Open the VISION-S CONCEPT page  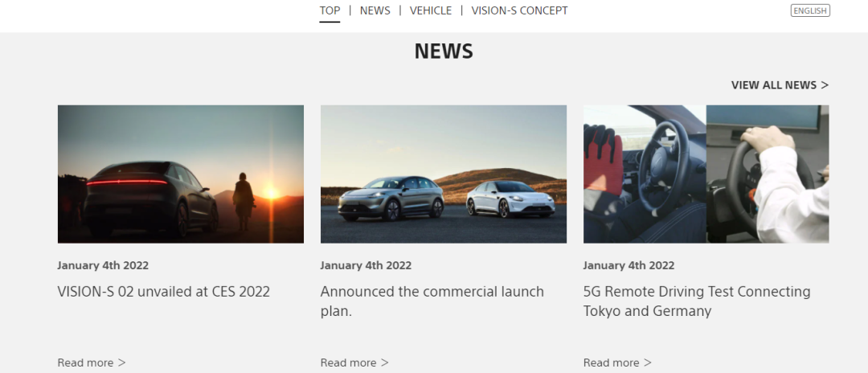point(519,10)
